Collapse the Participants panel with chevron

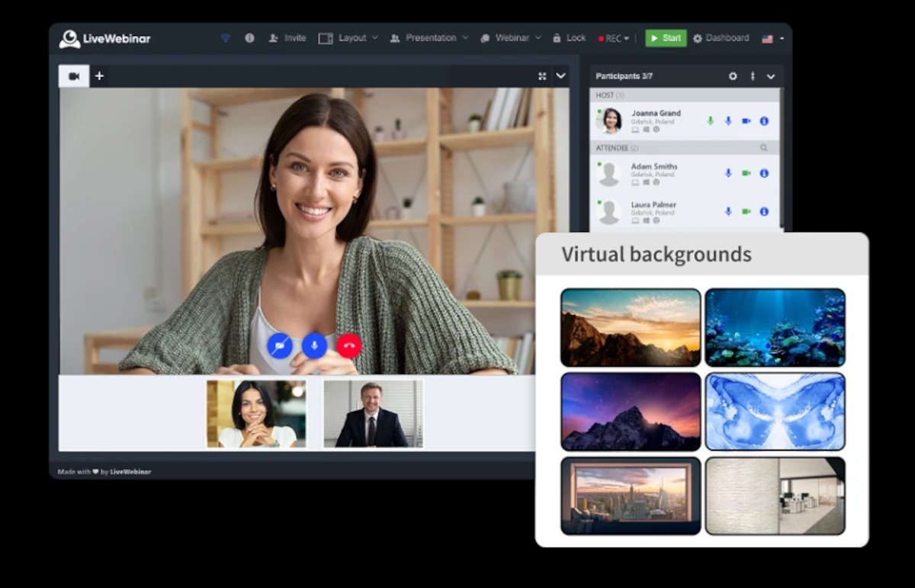click(771, 76)
